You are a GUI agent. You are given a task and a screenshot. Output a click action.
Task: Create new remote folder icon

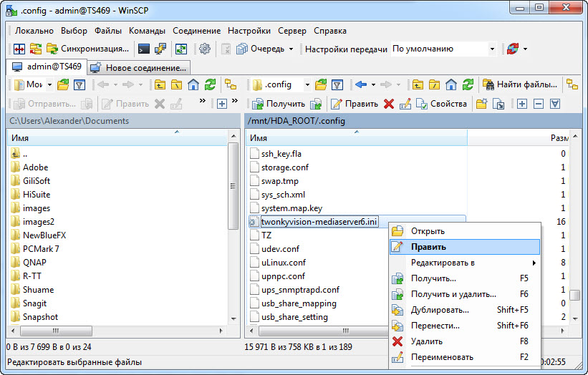pos(481,104)
